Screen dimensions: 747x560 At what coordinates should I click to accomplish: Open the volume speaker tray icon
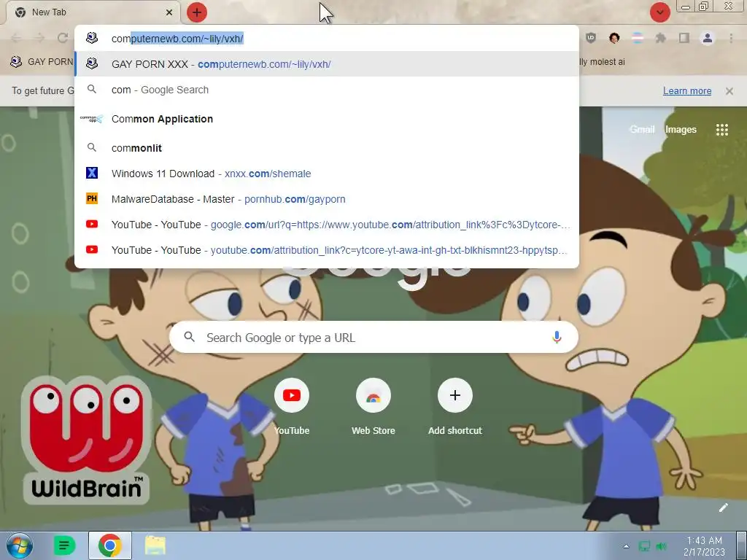point(661,546)
